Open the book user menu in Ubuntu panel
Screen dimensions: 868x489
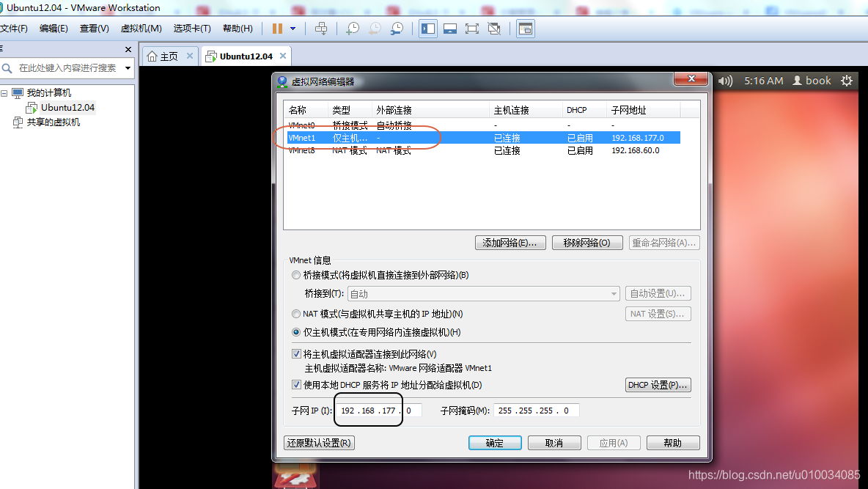(x=812, y=81)
